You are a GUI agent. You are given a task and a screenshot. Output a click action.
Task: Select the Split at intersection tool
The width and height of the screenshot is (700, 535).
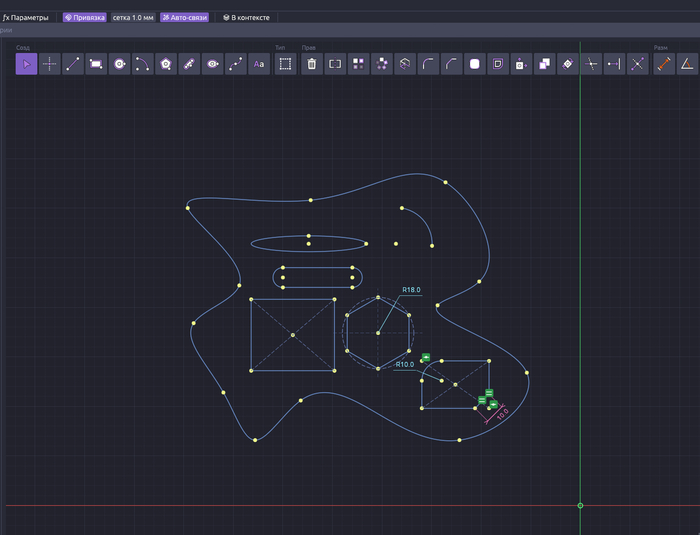[638, 64]
